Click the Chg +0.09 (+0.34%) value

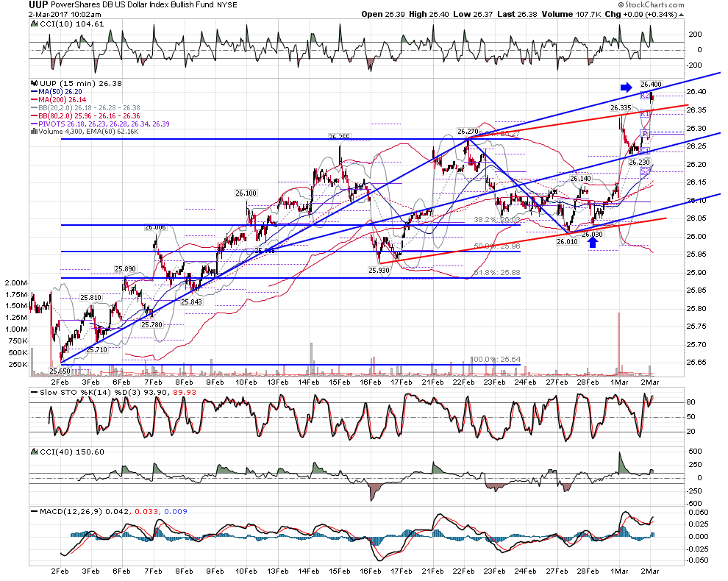[640, 15]
